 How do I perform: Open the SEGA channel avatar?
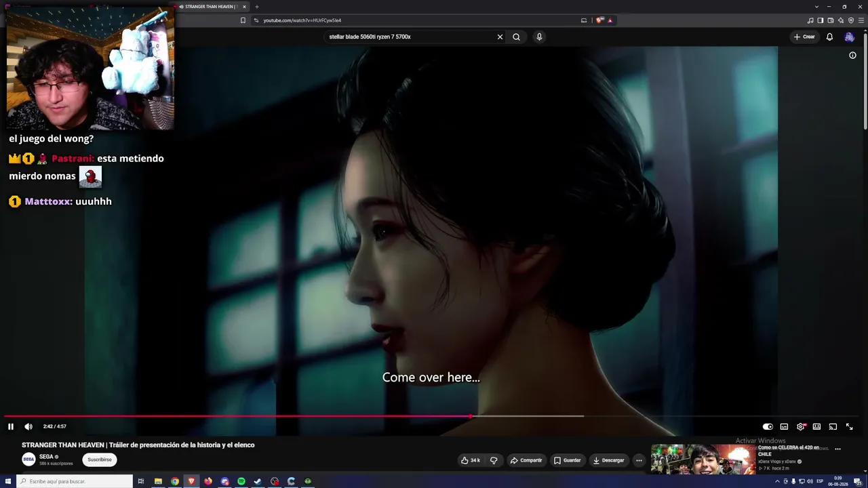click(x=28, y=460)
